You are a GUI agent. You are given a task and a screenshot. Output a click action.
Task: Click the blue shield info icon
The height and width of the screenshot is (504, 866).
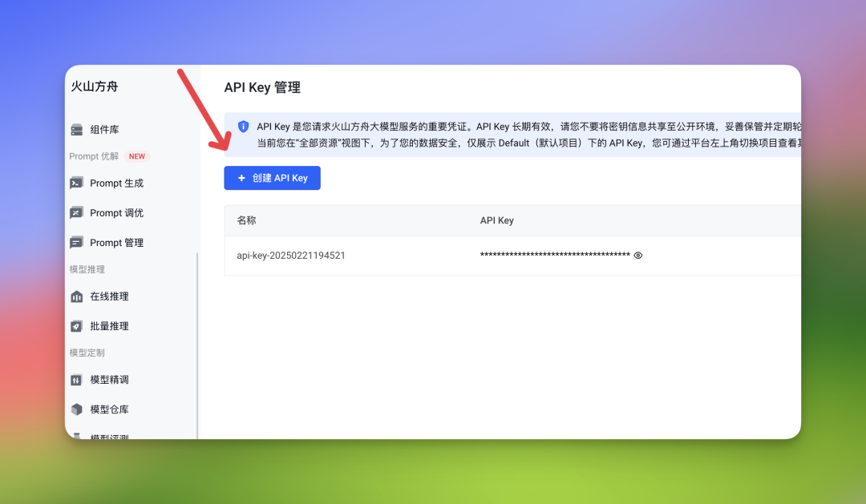pos(243,127)
